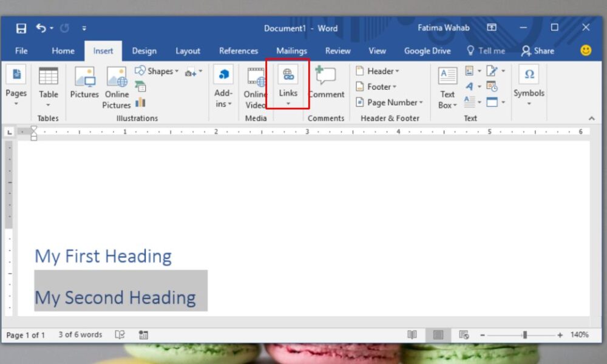
Task: Open the Header dropdown
Action: point(378,70)
